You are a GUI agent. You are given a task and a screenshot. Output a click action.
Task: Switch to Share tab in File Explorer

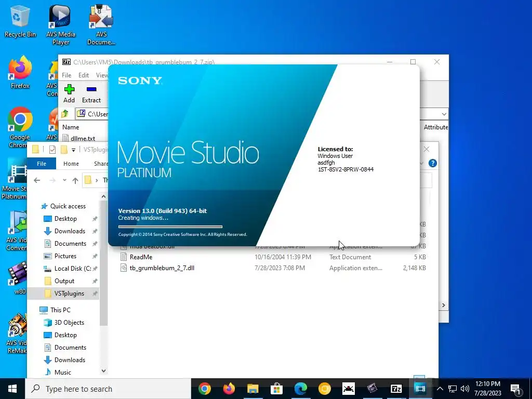coord(101,164)
